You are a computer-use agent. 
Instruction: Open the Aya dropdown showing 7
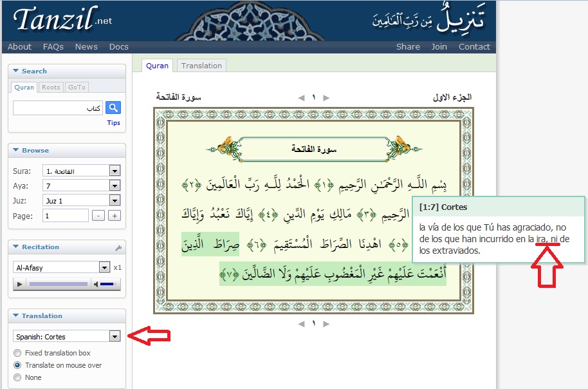click(x=81, y=185)
